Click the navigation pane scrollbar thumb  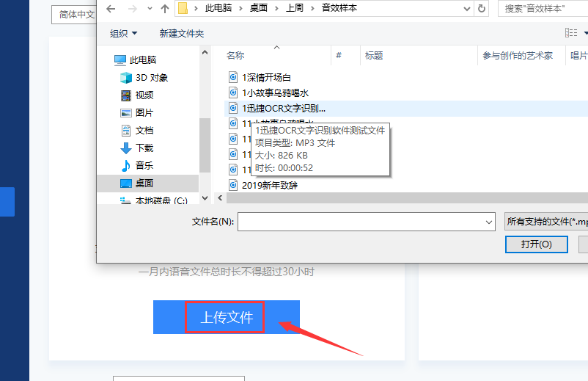point(205,145)
